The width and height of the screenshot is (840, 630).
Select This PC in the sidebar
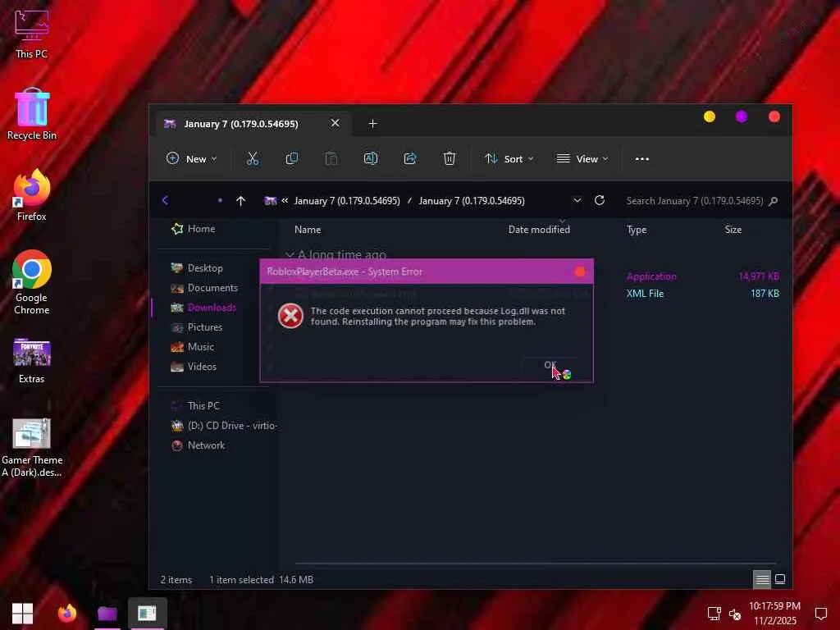click(x=195, y=405)
